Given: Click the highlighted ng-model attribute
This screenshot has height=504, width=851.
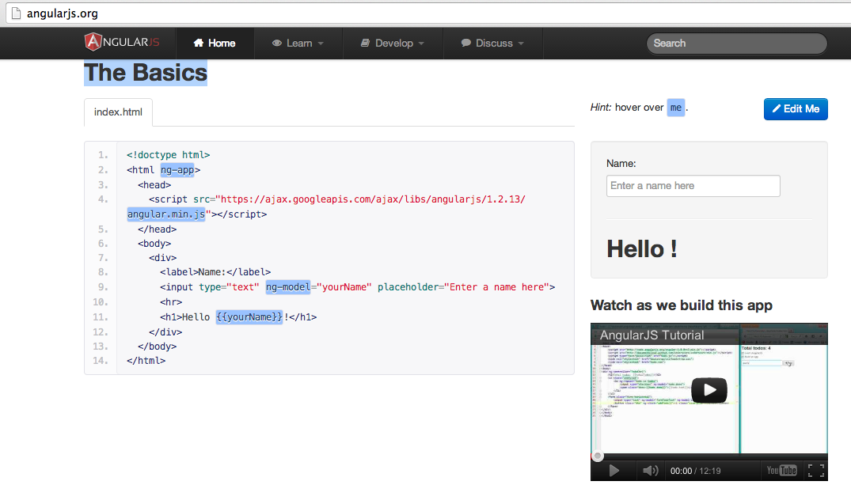Looking at the screenshot, I should point(285,287).
